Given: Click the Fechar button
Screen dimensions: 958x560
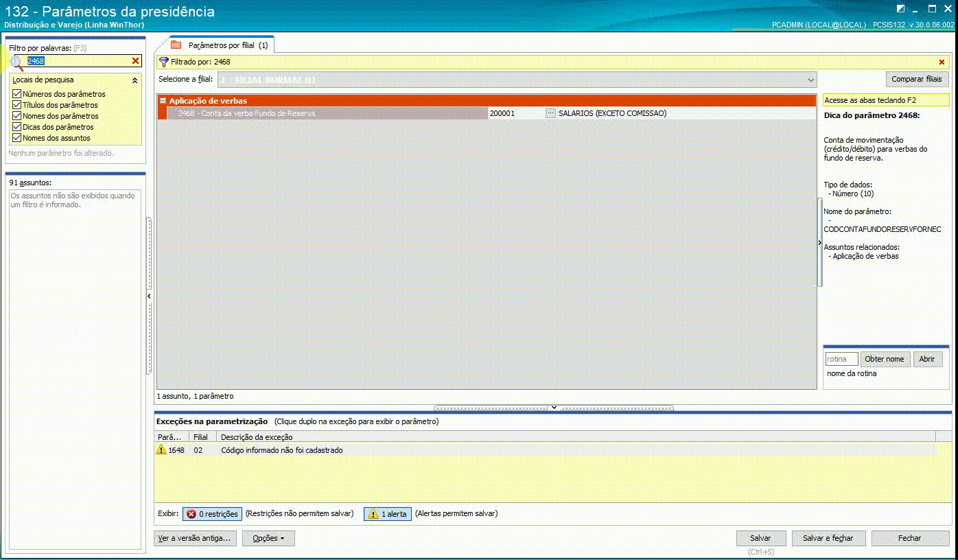Looking at the screenshot, I should click(910, 538).
